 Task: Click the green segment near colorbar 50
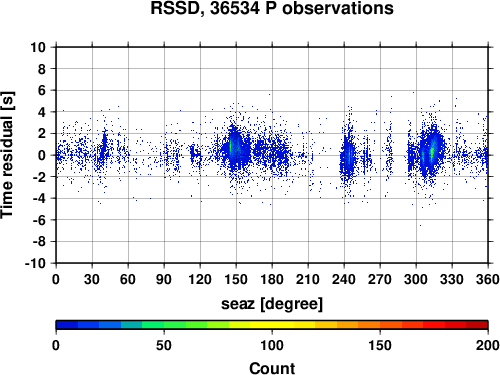click(164, 325)
